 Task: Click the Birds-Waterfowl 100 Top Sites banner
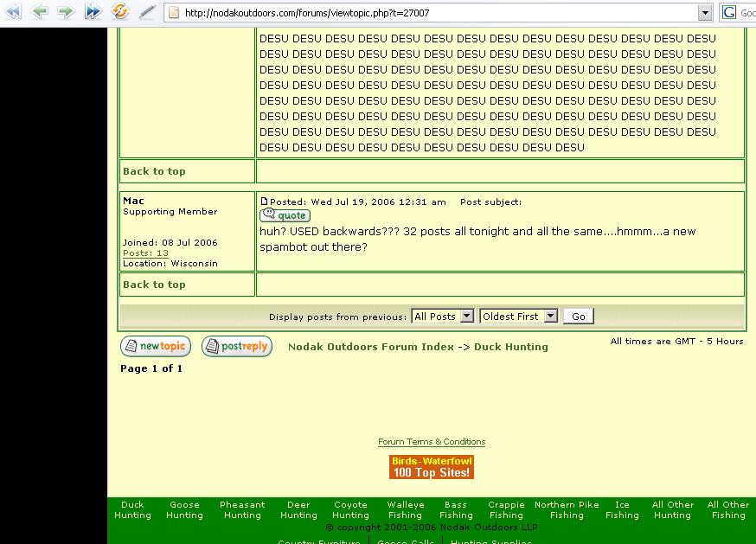pos(432,467)
